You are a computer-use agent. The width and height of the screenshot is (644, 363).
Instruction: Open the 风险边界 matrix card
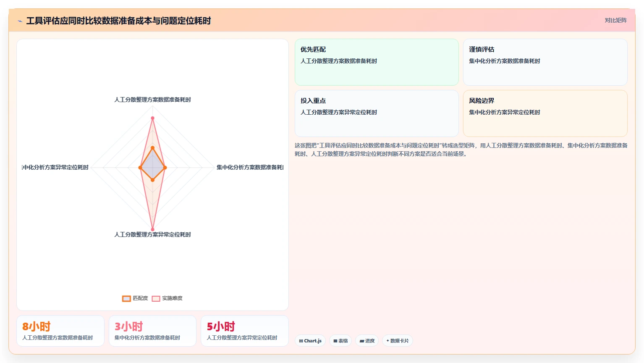point(545,113)
